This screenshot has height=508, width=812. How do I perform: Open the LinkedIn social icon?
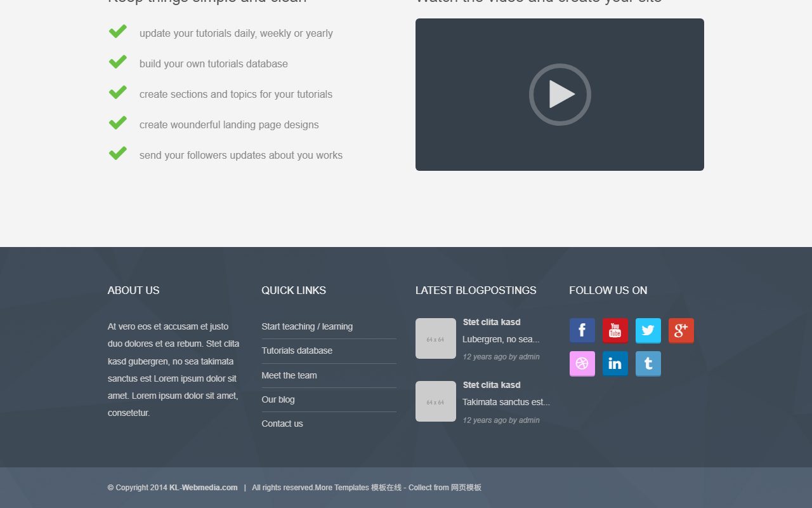[615, 364]
